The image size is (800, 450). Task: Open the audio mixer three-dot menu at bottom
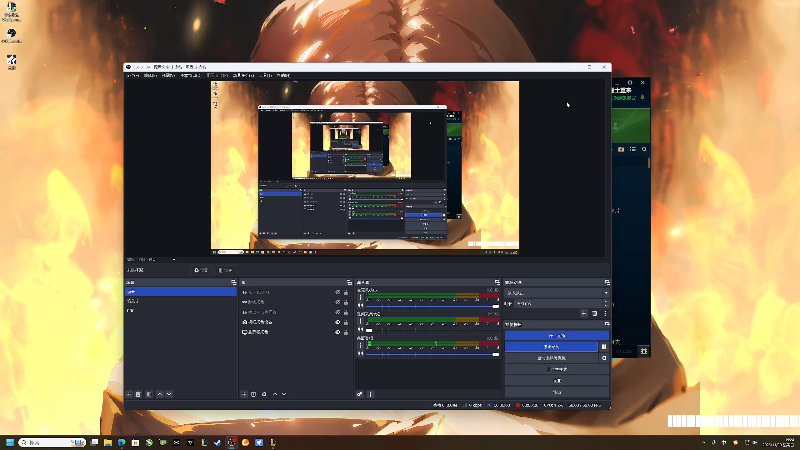371,394
